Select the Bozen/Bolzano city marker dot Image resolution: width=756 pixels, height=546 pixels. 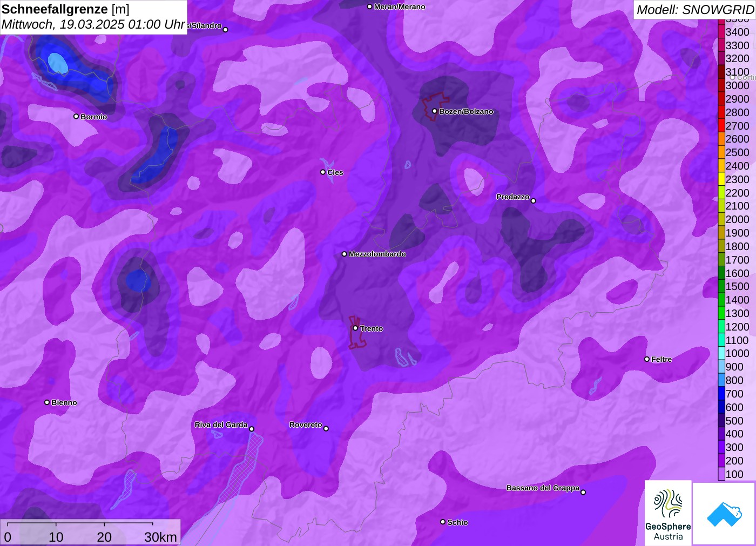click(x=435, y=111)
